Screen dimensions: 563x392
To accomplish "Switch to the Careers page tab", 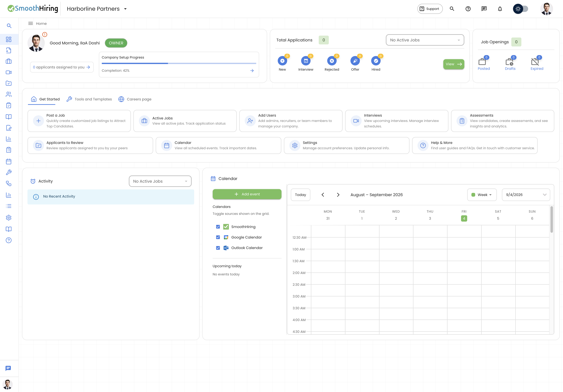I will 135,99.
